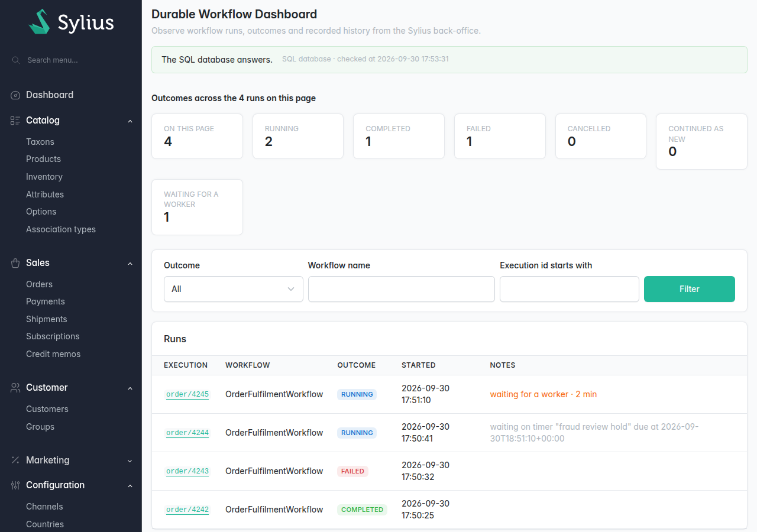The image size is (757, 532).
Task: Open execution order/4244 link
Action: point(187,433)
